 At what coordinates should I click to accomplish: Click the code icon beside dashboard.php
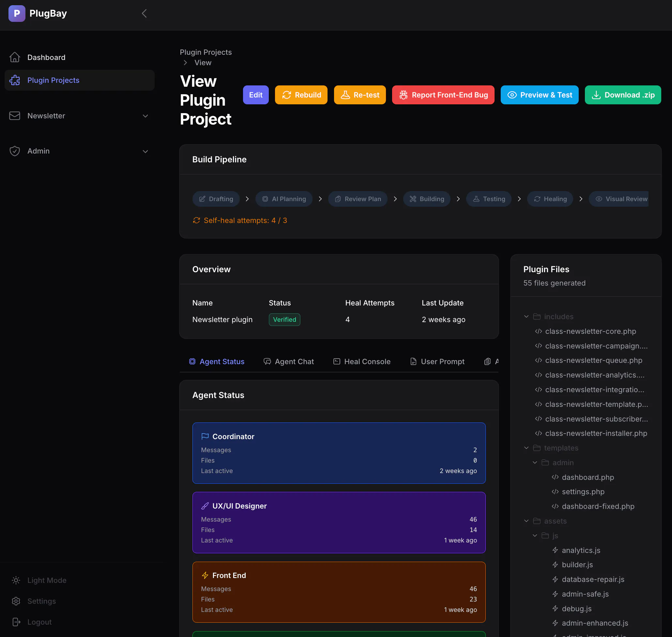click(x=555, y=477)
